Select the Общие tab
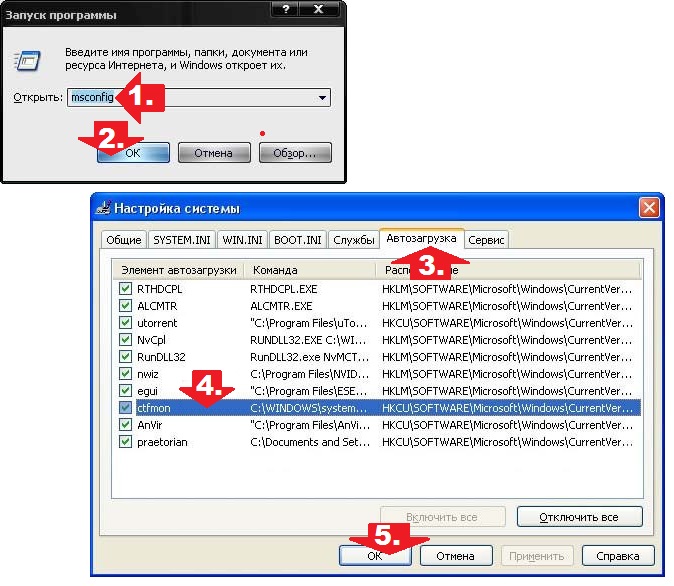 pos(123,240)
